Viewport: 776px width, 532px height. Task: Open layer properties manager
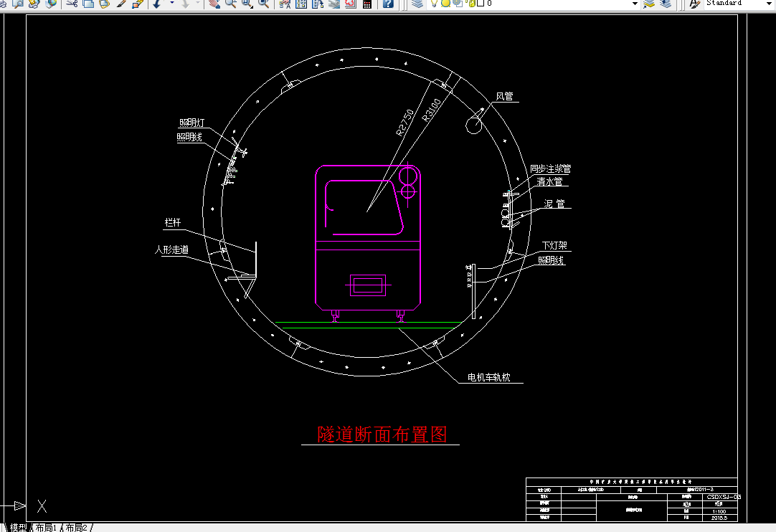[x=417, y=4]
